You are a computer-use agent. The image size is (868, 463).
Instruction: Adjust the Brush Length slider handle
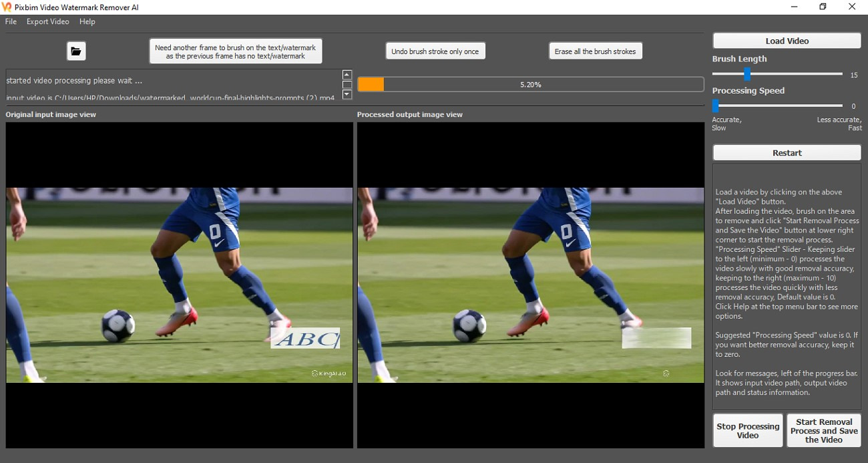(747, 74)
